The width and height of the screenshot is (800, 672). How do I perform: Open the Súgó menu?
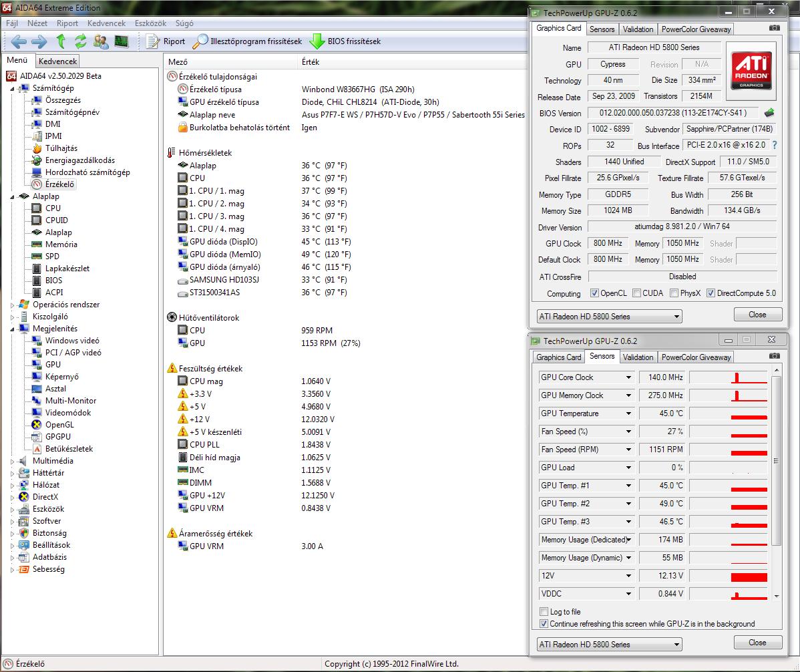(184, 23)
